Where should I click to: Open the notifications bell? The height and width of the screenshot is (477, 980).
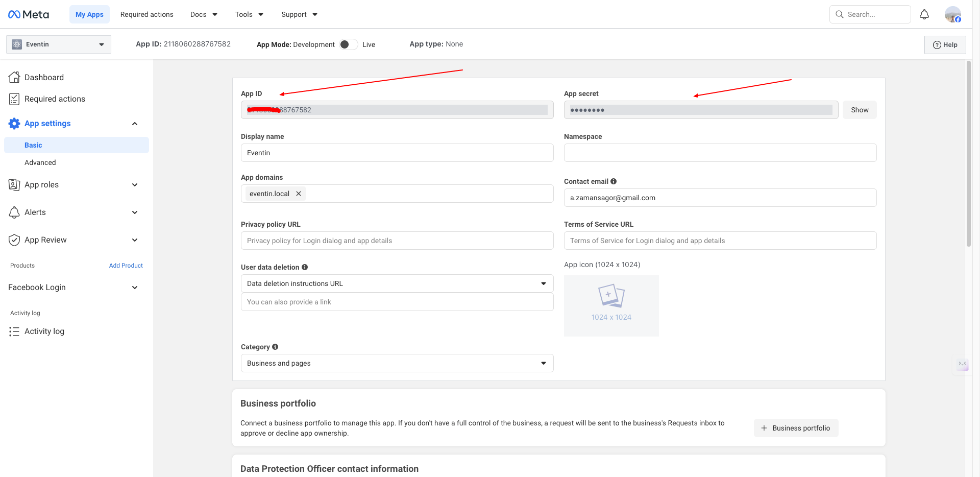(924, 14)
